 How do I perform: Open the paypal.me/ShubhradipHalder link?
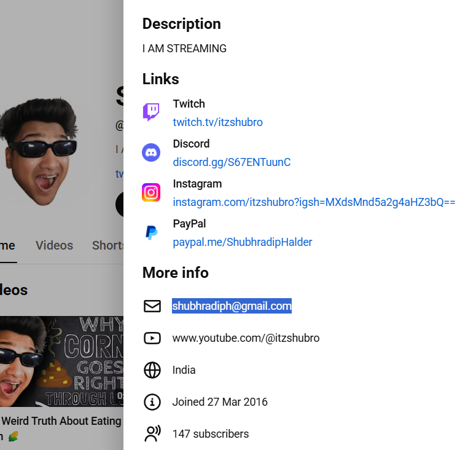pyautogui.click(x=243, y=242)
